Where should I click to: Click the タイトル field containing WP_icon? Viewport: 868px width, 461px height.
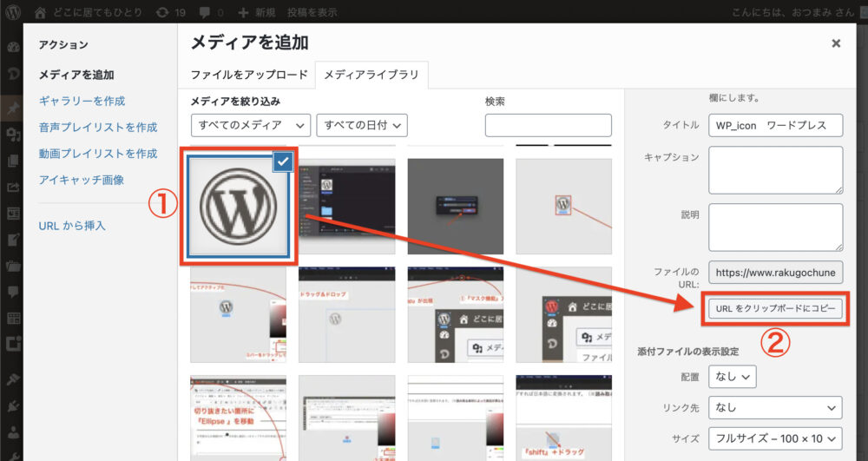tap(775, 125)
